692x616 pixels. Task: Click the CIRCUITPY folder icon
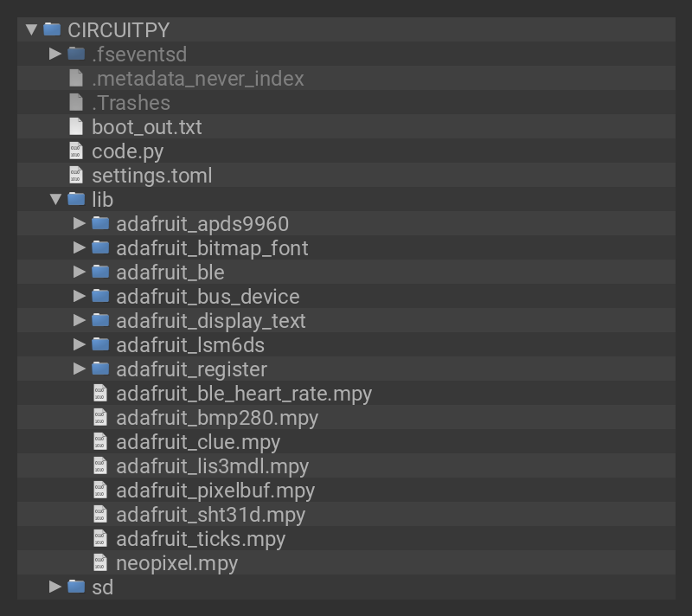[x=52, y=29]
